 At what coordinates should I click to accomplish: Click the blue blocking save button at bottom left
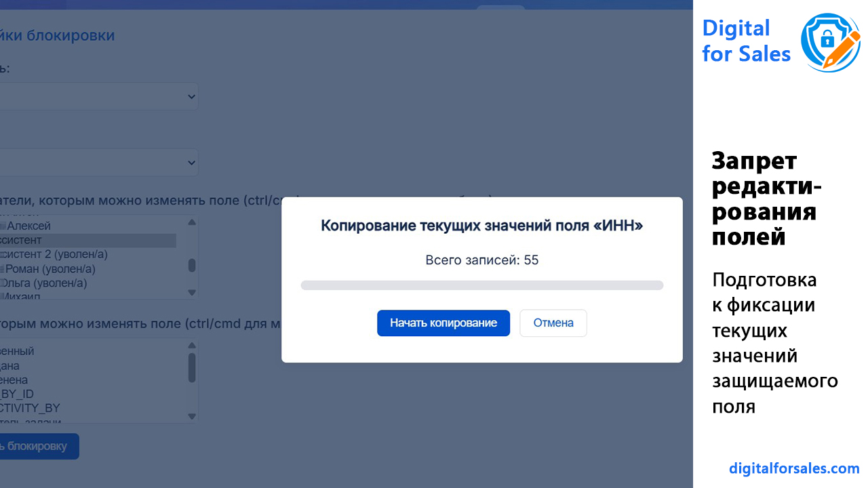click(x=37, y=446)
